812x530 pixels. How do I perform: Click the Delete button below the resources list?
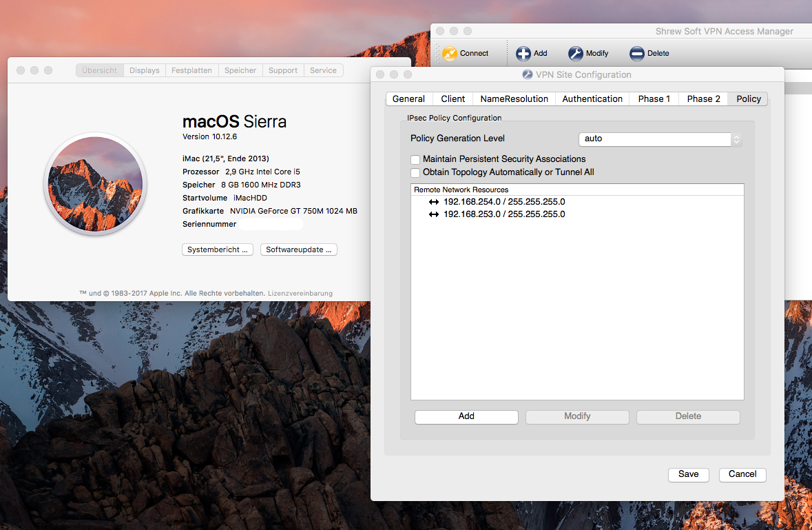[688, 416]
